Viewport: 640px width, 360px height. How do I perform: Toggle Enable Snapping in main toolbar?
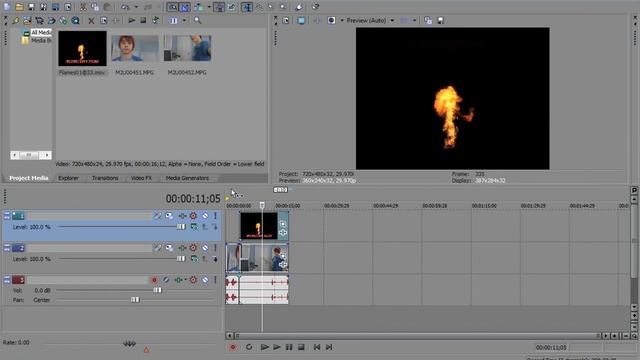(x=173, y=7)
